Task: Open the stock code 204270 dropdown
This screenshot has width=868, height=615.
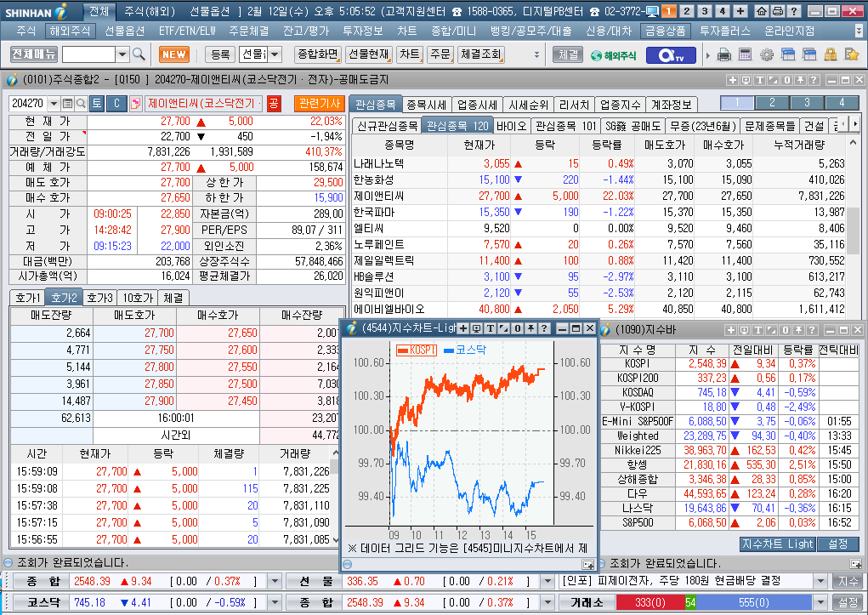Action: pyautogui.click(x=54, y=103)
